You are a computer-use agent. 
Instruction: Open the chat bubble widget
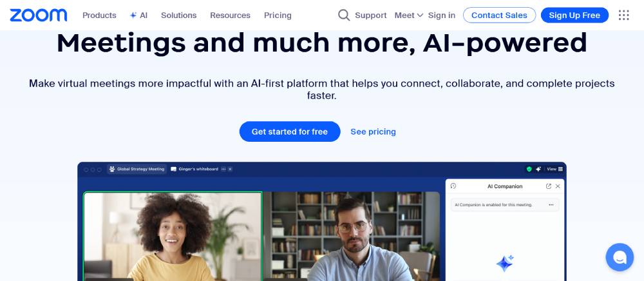click(x=620, y=257)
